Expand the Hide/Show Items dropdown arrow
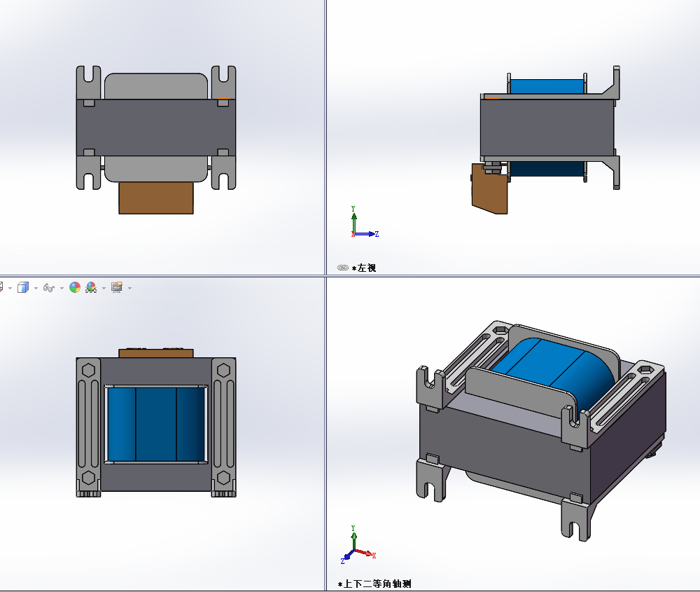This screenshot has width=700, height=592. pyautogui.click(x=62, y=288)
